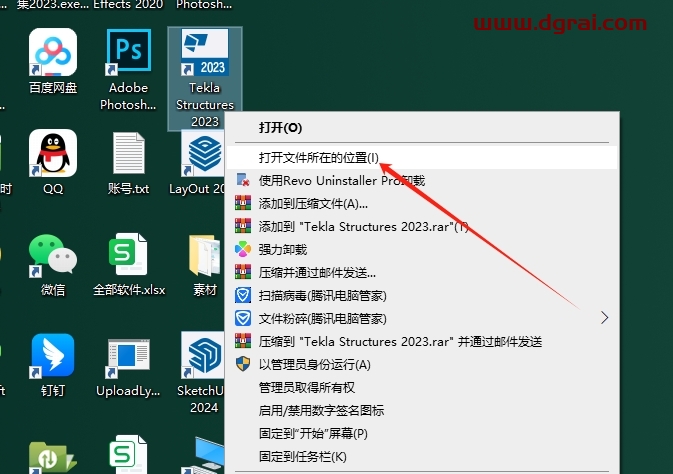The width and height of the screenshot is (673, 474).
Task: Click the WinRAR icon beside 压缩并通过邮件发送
Action: click(243, 272)
